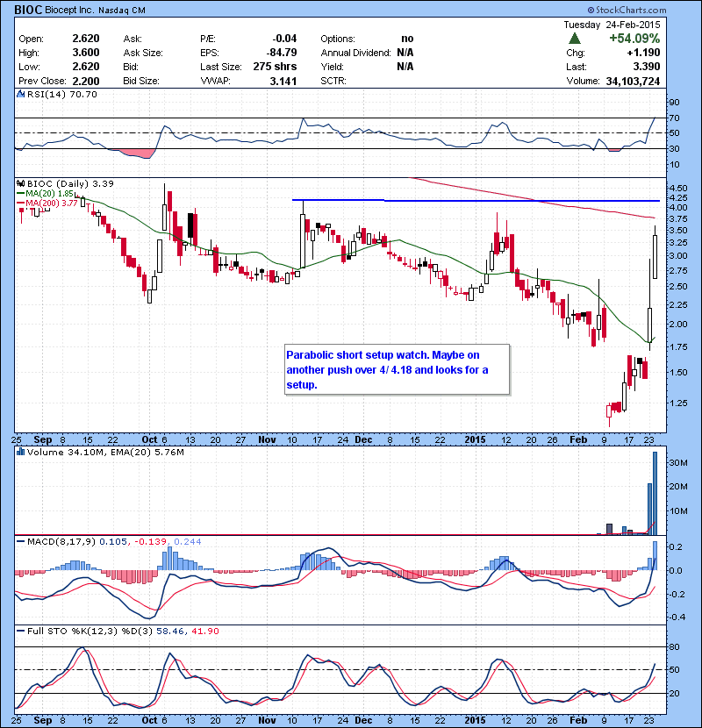Click the Low value 2.620
Screen dimensions: 702x728
point(86,67)
